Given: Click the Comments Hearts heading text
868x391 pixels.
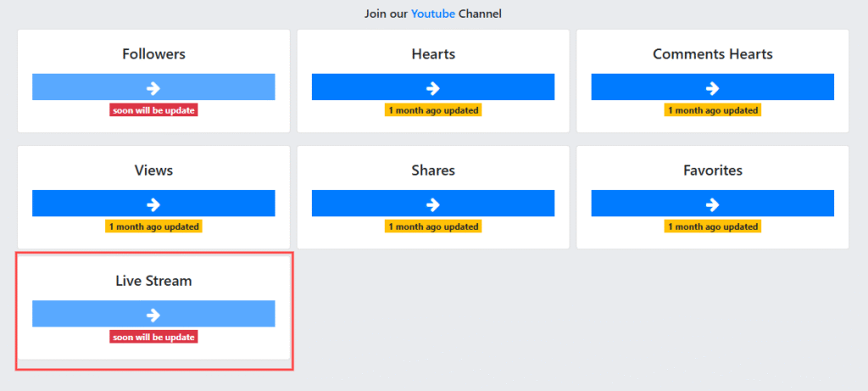Looking at the screenshot, I should coord(712,54).
